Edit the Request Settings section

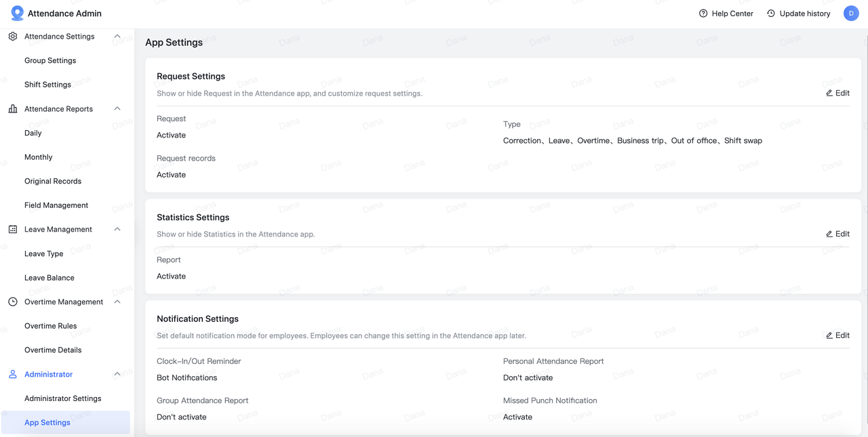click(837, 93)
